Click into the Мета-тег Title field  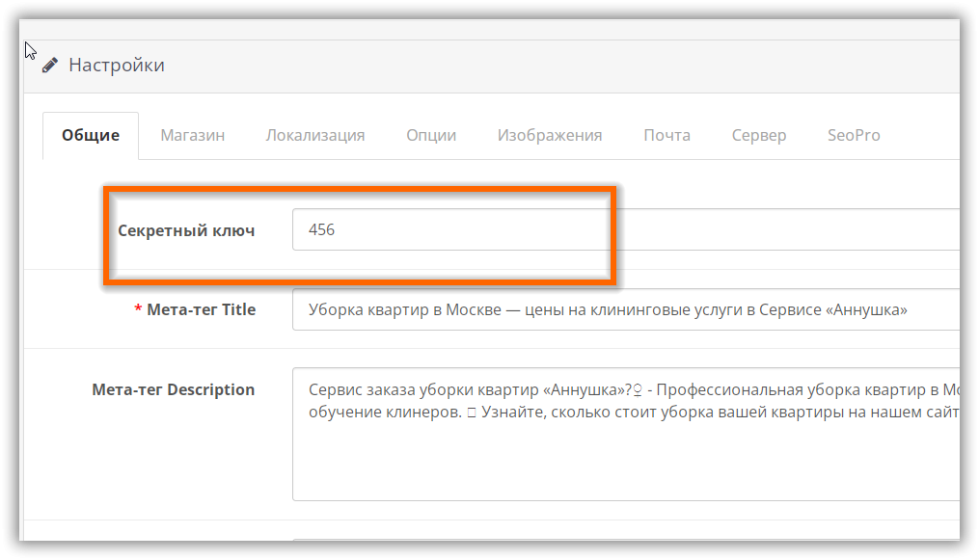(627, 310)
